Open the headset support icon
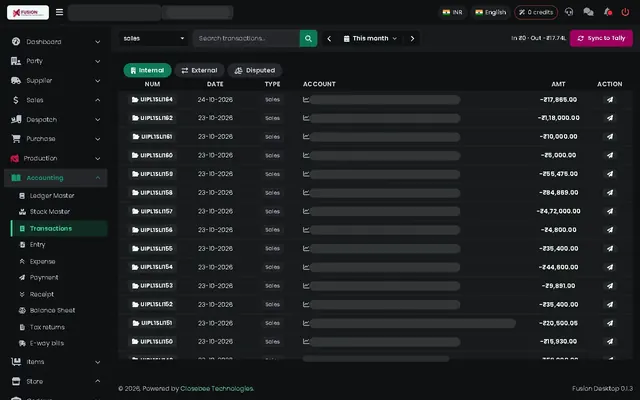 [x=569, y=12]
